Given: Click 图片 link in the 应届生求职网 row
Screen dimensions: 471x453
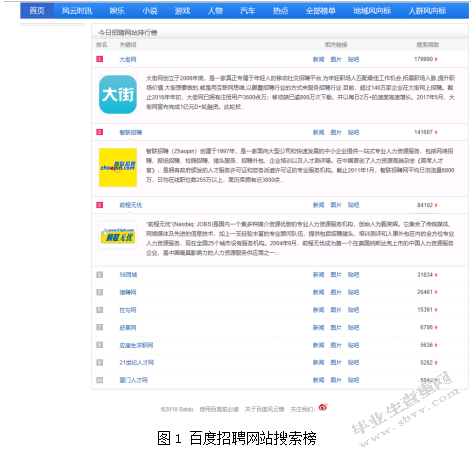Looking at the screenshot, I should coord(336,345).
